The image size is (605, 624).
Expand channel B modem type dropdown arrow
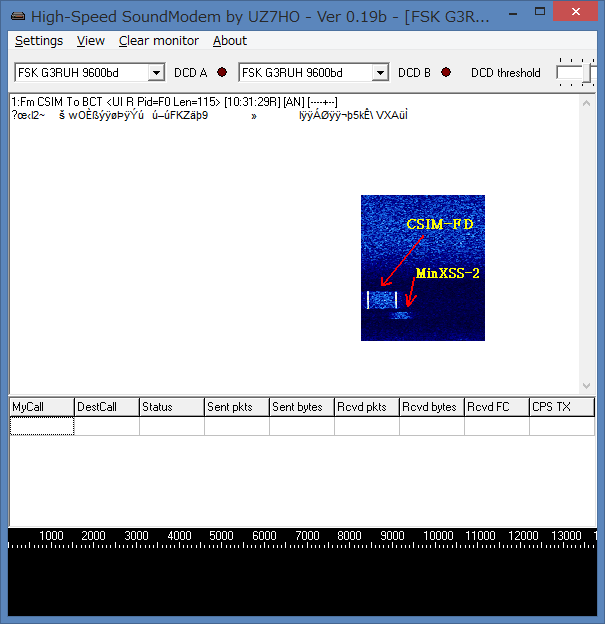click(381, 73)
